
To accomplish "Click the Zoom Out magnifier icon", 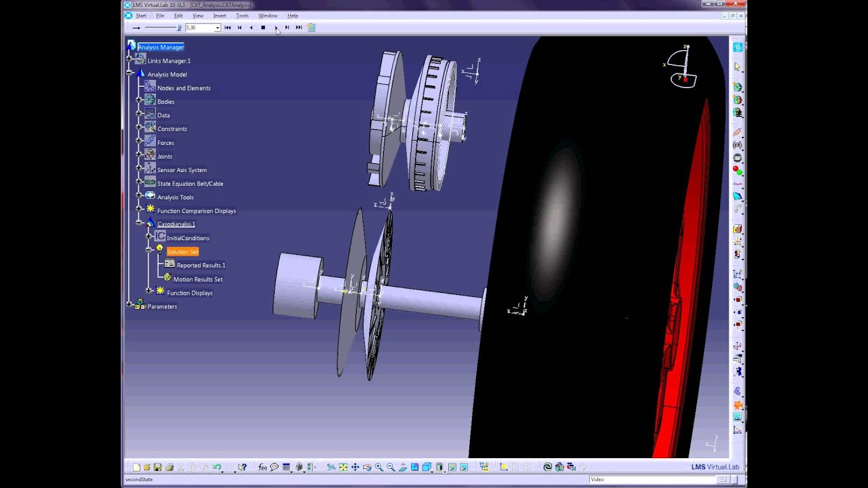I will 391,467.
